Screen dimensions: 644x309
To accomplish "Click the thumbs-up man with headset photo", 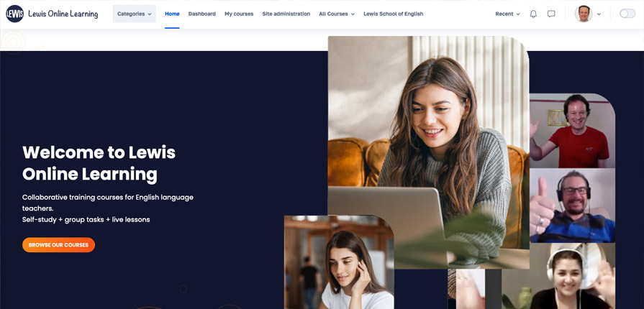I will (x=572, y=205).
